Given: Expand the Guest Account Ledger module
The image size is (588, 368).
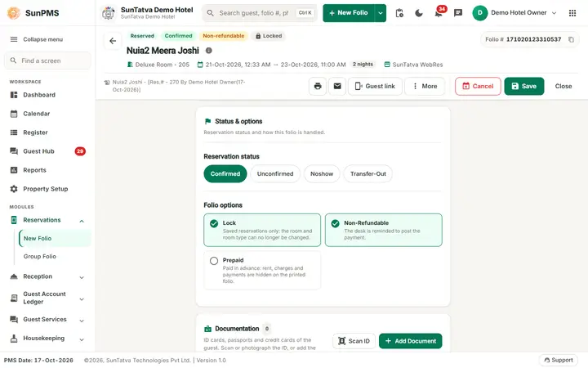Looking at the screenshot, I should pyautogui.click(x=82, y=299).
